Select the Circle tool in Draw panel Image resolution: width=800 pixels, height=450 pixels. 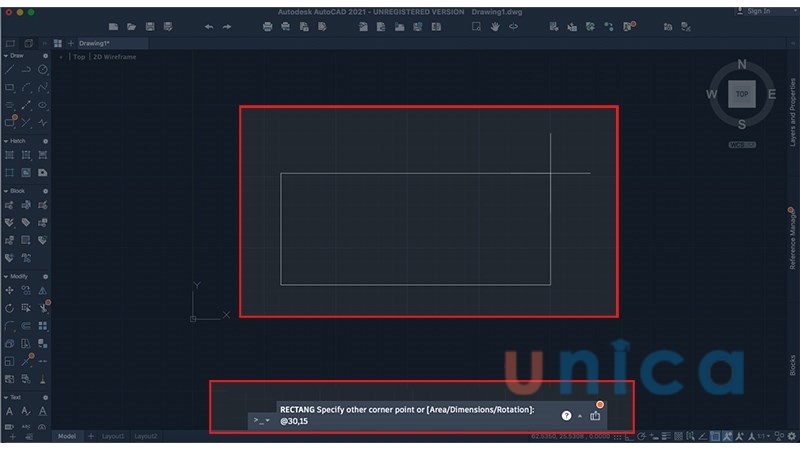tap(43, 70)
